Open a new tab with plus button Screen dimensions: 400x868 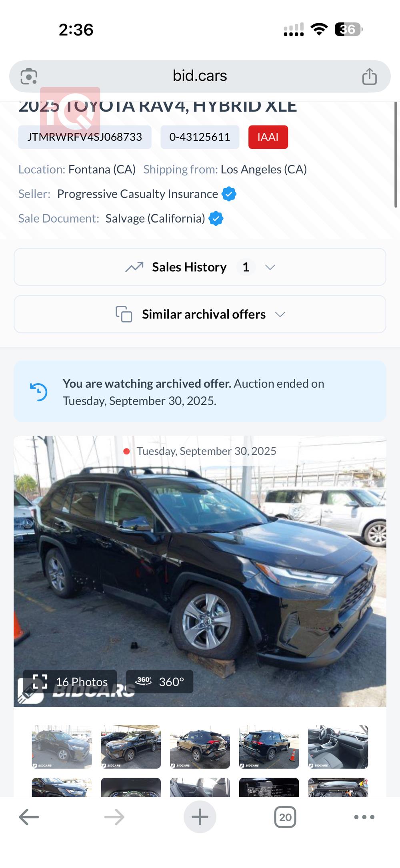200,817
